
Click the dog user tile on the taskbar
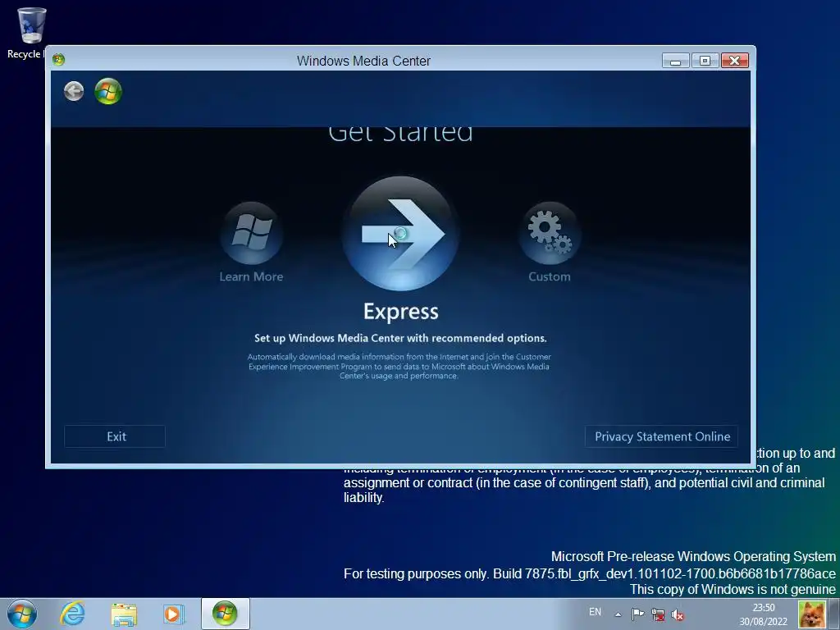(x=811, y=614)
